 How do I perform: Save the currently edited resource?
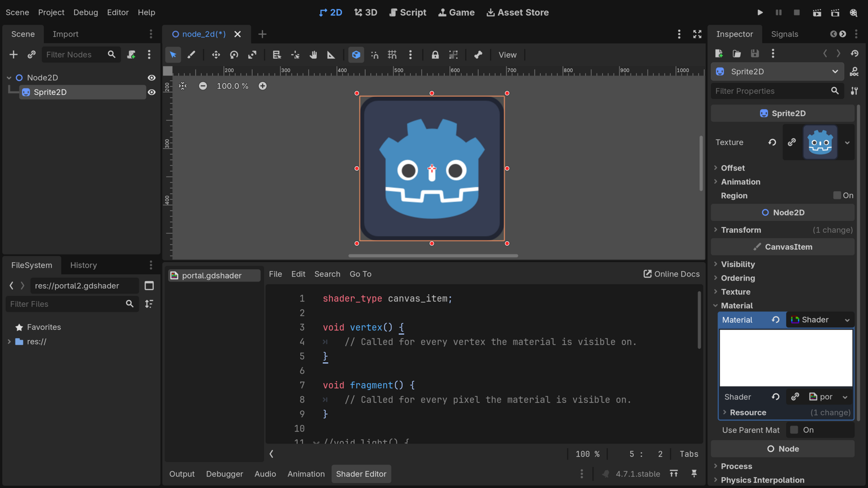(755, 54)
